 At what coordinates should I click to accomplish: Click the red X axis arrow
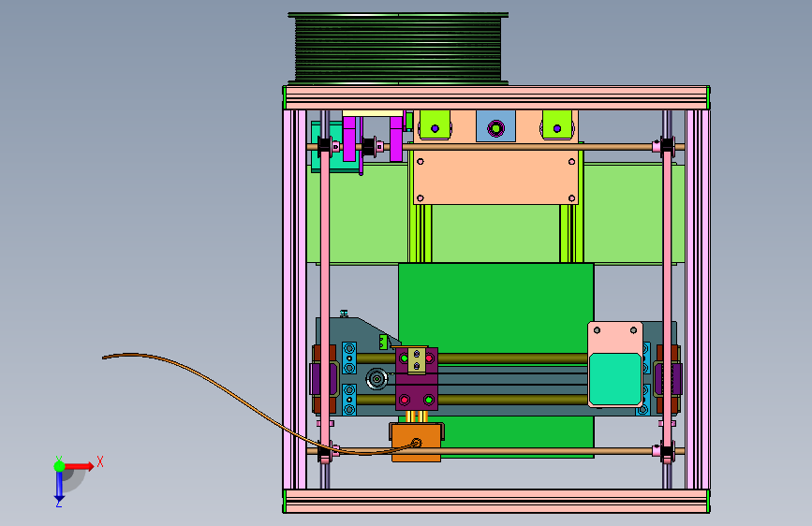point(80,466)
